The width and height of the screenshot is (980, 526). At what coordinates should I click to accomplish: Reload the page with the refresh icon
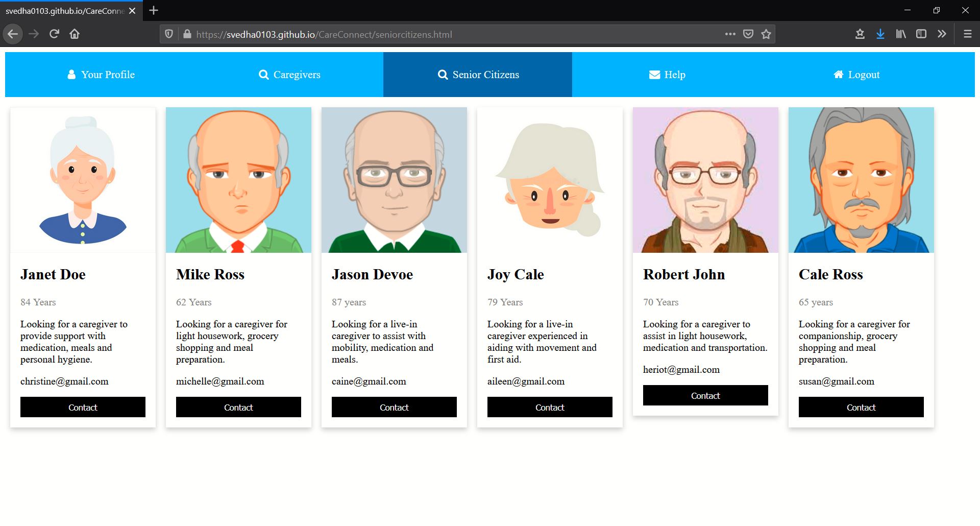[54, 34]
